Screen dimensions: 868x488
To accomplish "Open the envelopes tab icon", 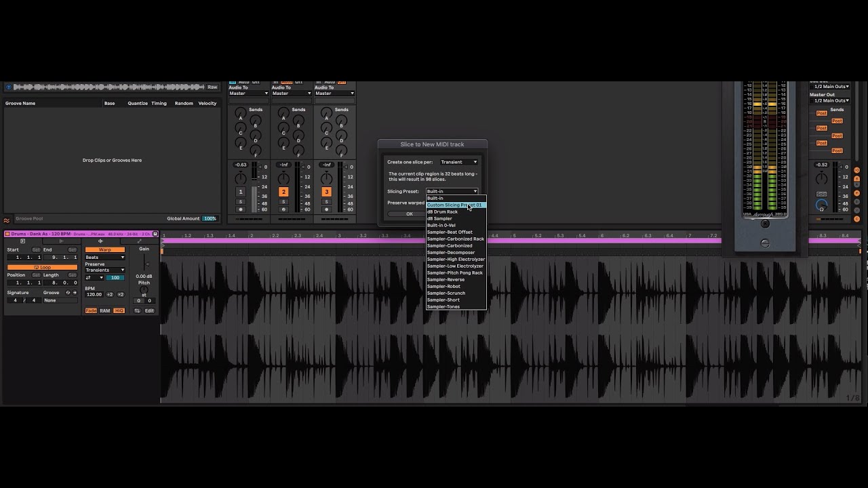I will (x=140, y=241).
